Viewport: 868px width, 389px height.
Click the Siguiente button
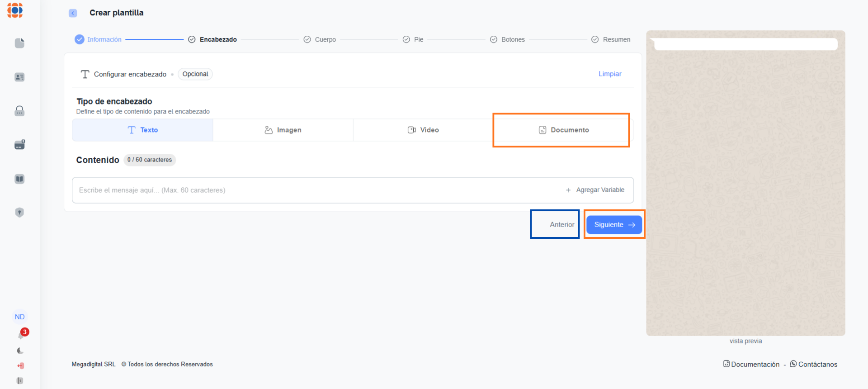click(614, 225)
